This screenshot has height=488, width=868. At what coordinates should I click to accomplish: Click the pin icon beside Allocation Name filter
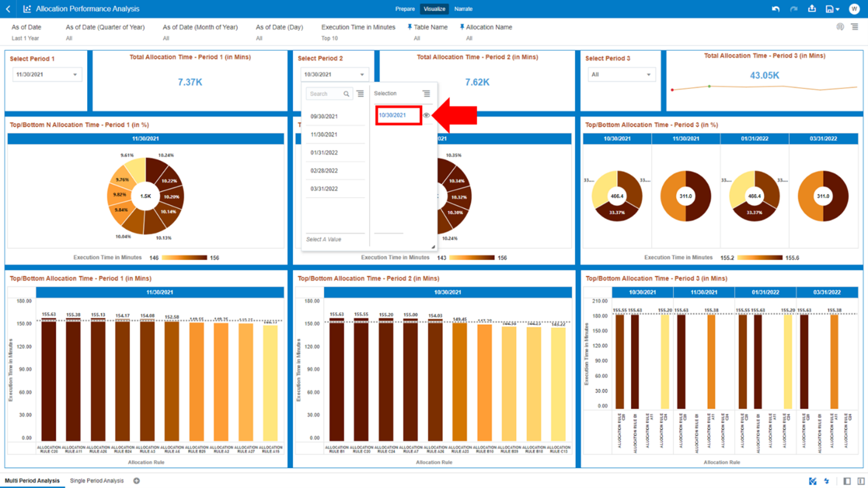point(462,27)
